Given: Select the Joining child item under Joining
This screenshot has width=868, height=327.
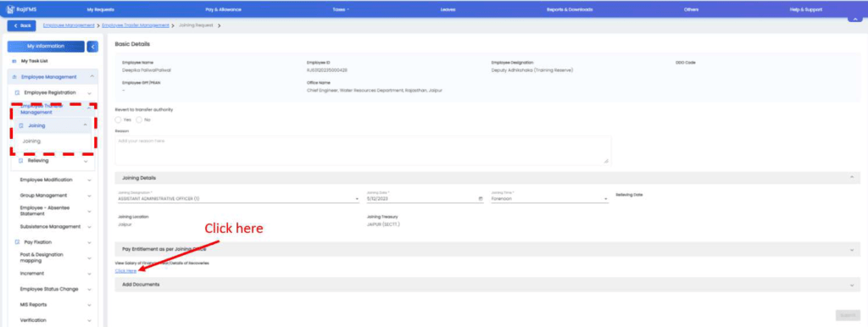Looking at the screenshot, I should [x=31, y=141].
